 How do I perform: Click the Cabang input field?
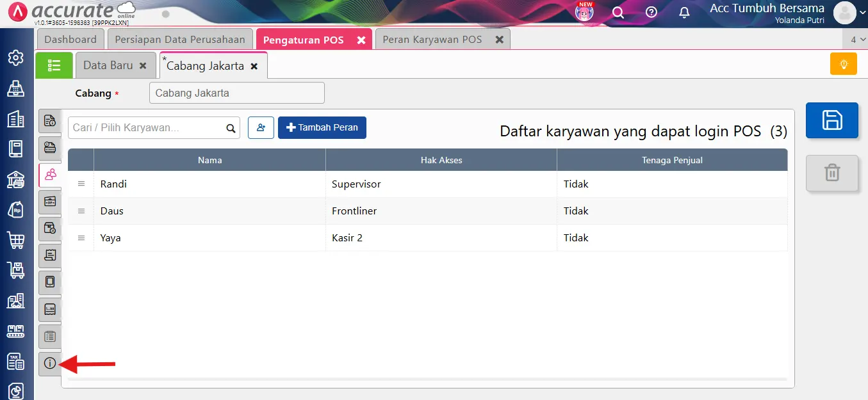(x=237, y=93)
